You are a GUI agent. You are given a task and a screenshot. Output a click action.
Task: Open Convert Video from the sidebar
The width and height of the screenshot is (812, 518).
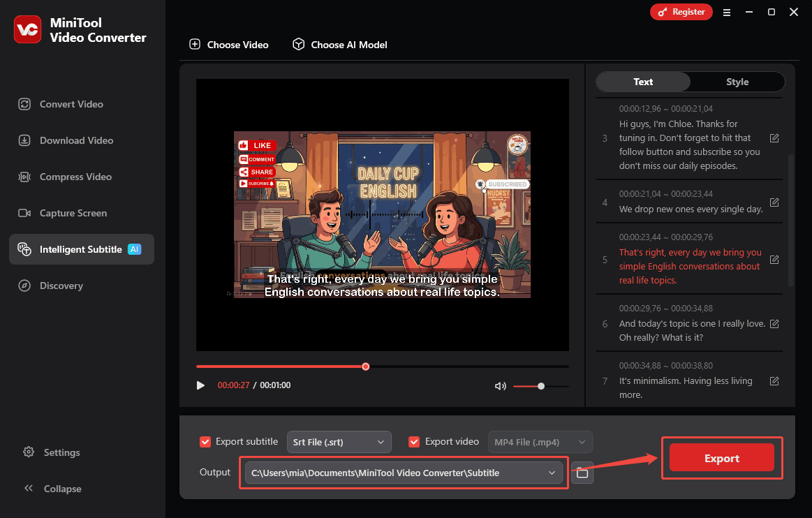[x=69, y=103]
